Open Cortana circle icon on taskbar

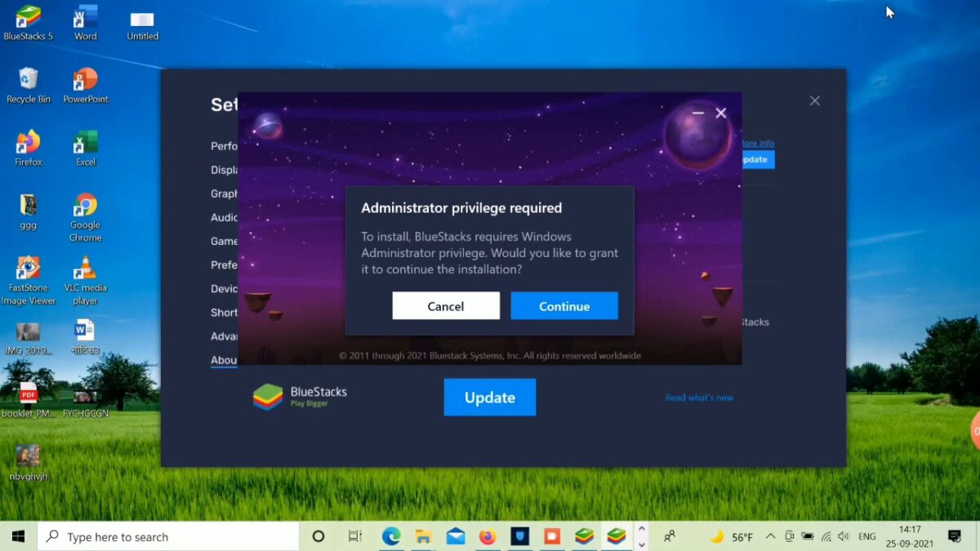pyautogui.click(x=318, y=536)
